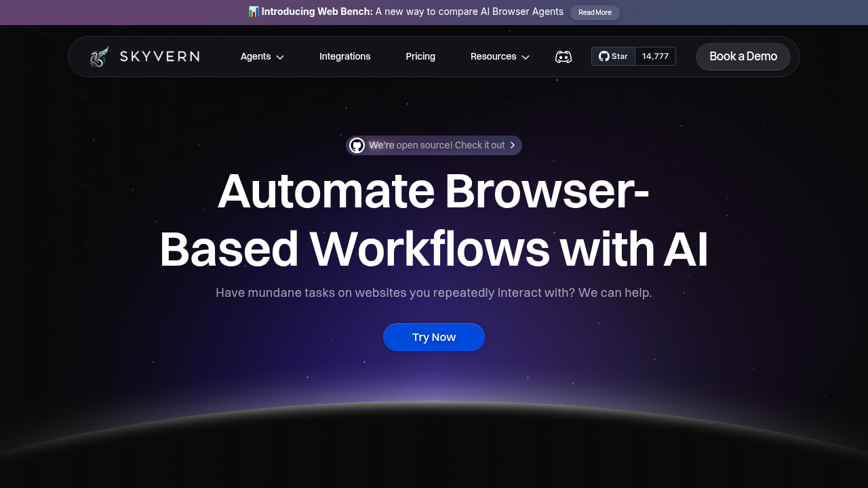This screenshot has width=868, height=488.
Task: Open the Discord server icon
Action: pyautogui.click(x=563, y=56)
